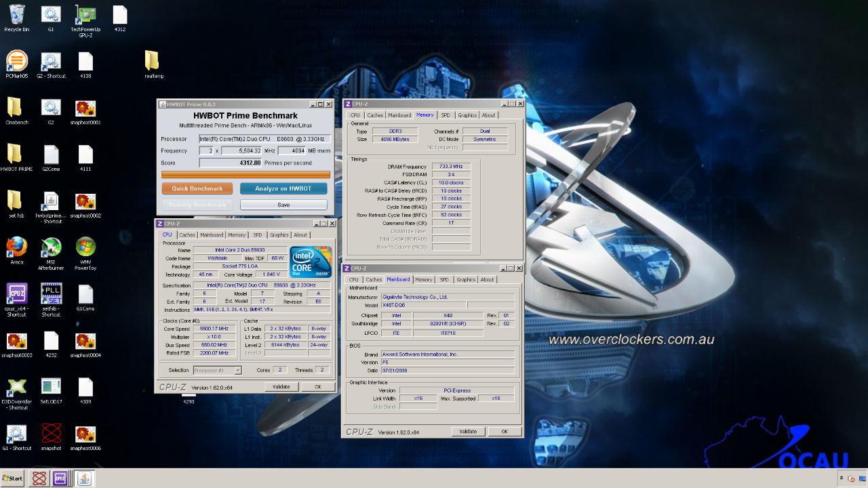Open Caches tab in Mainboard window

pyautogui.click(x=374, y=279)
